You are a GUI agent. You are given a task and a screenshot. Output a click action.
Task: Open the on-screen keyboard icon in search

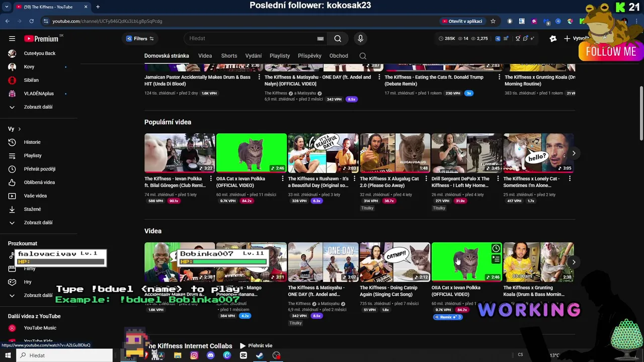coord(320,39)
